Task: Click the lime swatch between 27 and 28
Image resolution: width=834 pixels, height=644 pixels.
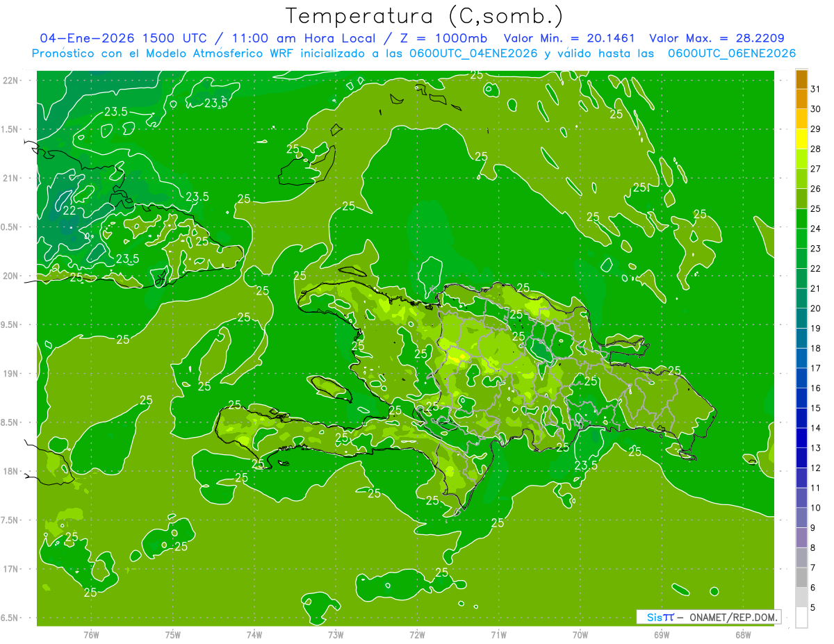Action: coord(801,159)
